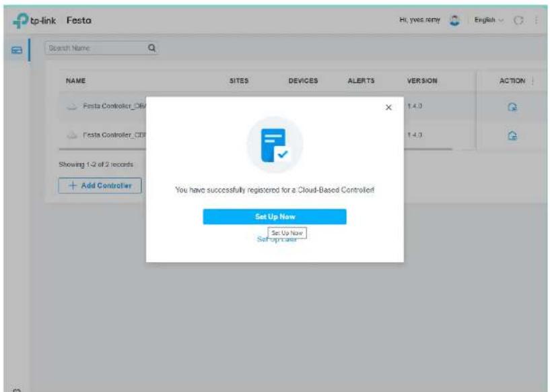Click the Add Controller button
The height and width of the screenshot is (392, 550).
(x=100, y=185)
